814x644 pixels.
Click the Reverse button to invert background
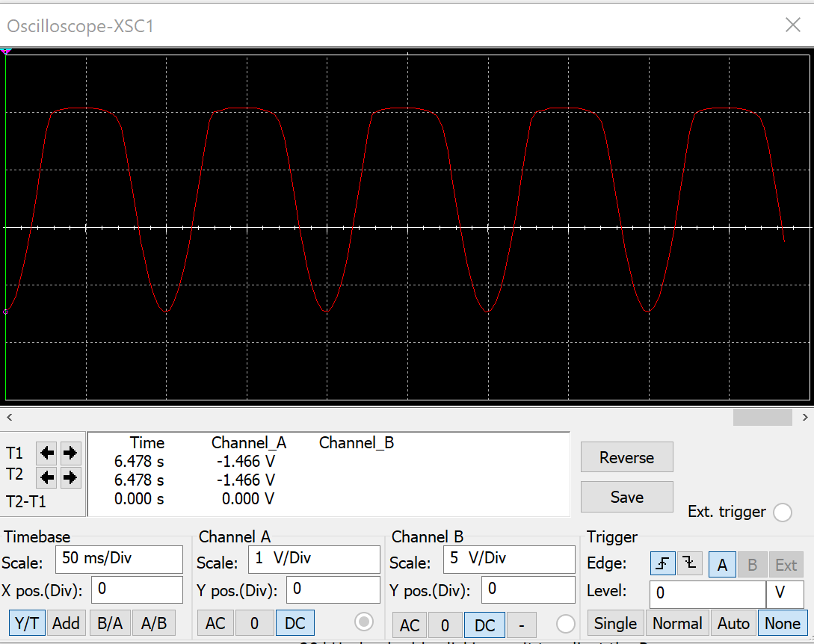(x=626, y=456)
